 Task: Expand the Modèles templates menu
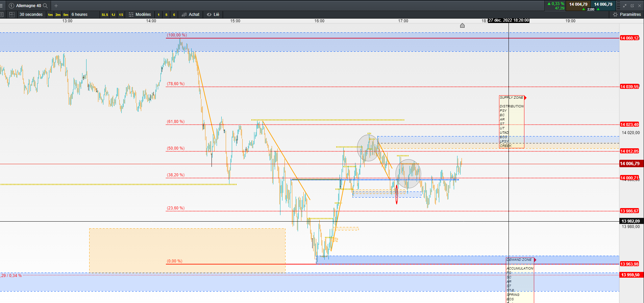pyautogui.click(x=140, y=15)
